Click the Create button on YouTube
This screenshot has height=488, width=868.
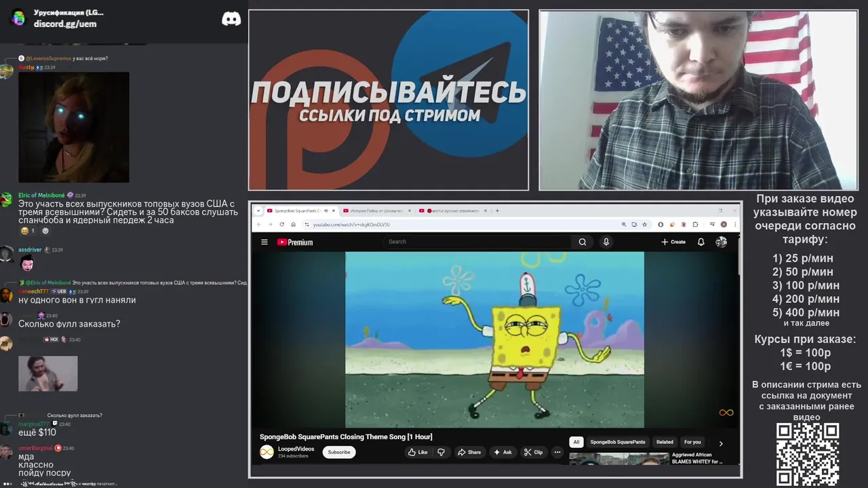click(674, 242)
